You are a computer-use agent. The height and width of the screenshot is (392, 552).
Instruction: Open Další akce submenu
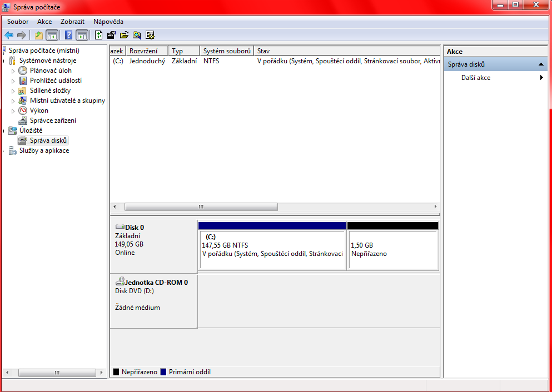(476, 78)
